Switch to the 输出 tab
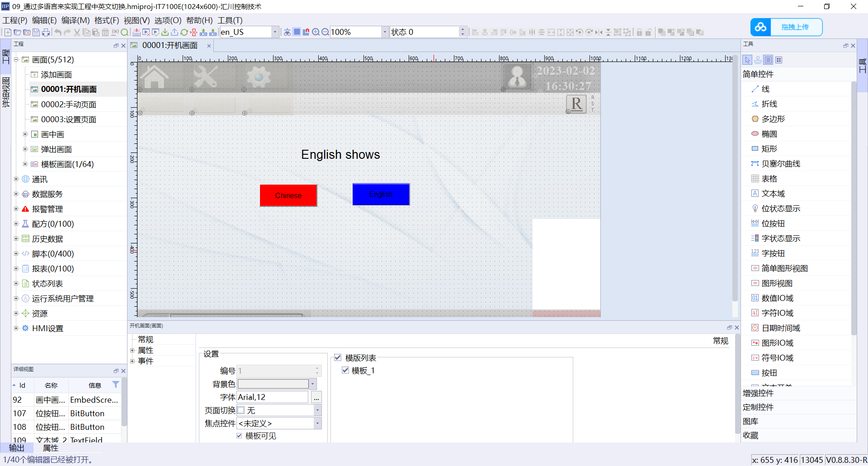 (17, 448)
